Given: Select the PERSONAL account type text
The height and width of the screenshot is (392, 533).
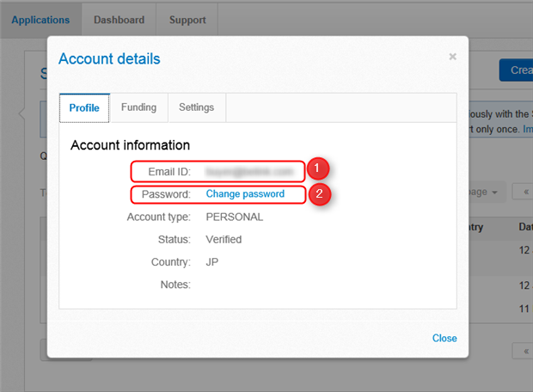Looking at the screenshot, I should coord(234,217).
